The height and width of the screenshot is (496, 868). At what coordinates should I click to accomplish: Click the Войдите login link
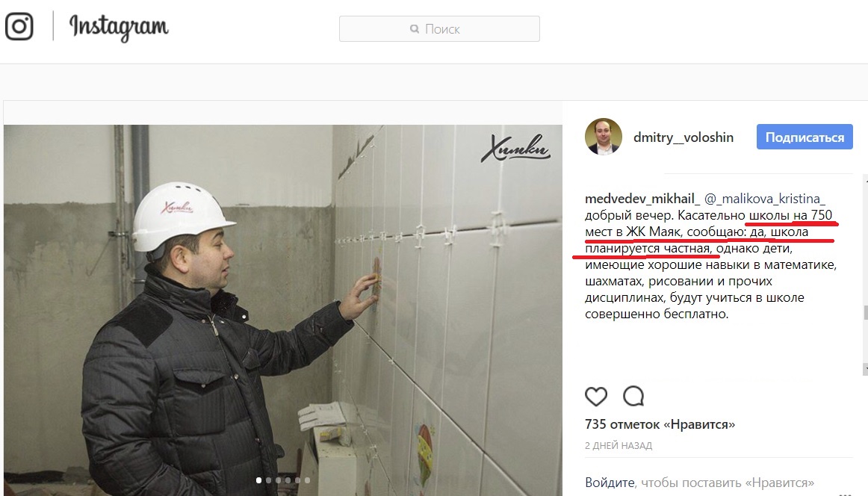click(610, 483)
